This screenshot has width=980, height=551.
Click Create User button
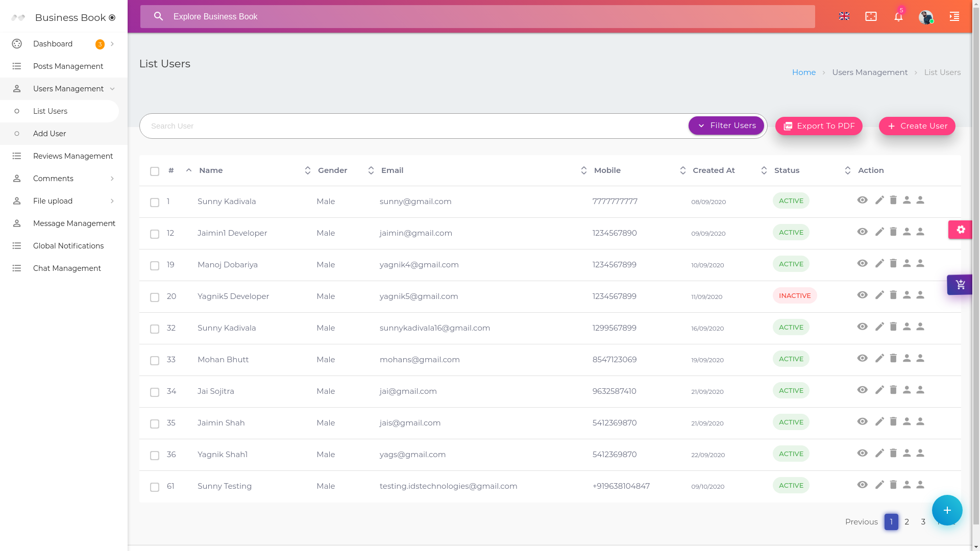[917, 126]
